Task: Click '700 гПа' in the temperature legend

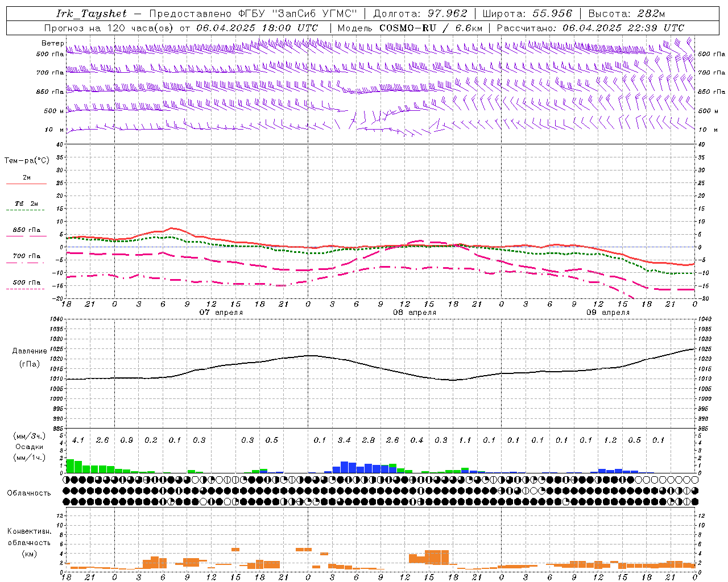Action: click(27, 256)
